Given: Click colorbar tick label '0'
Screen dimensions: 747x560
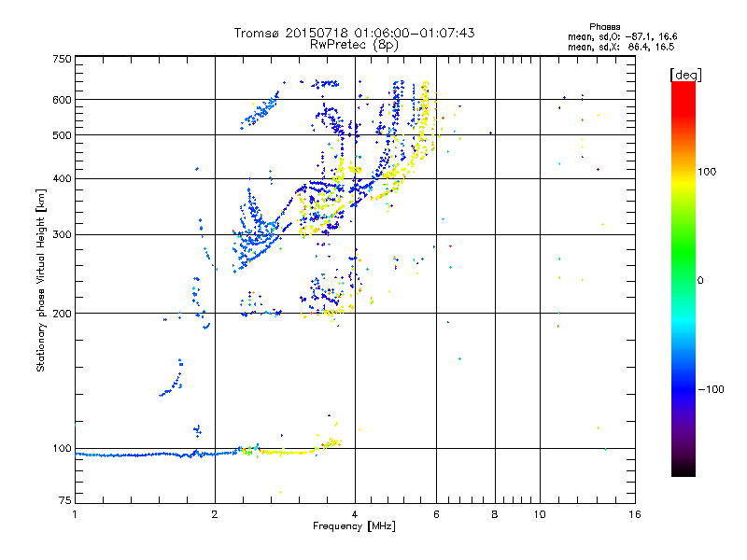Looking at the screenshot, I should [x=700, y=281].
